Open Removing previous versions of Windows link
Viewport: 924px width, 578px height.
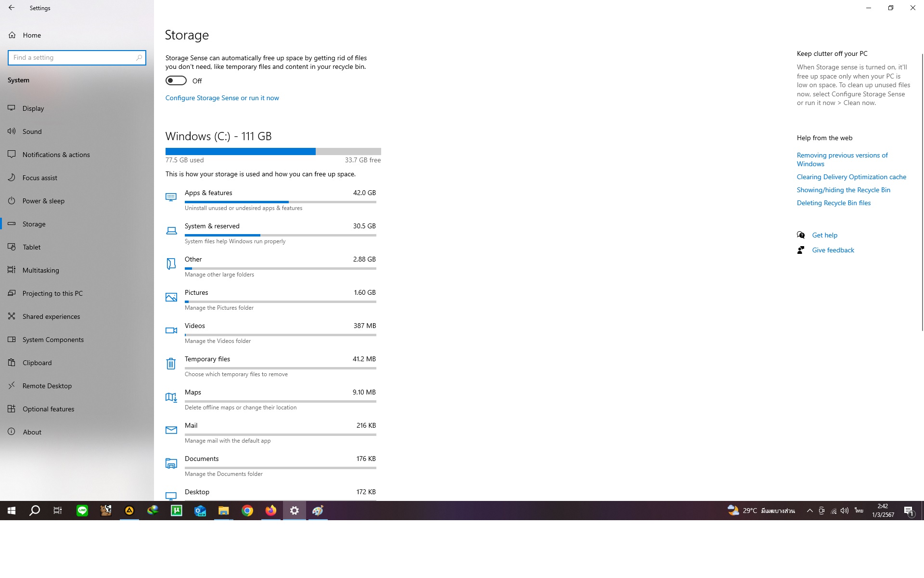(x=842, y=159)
